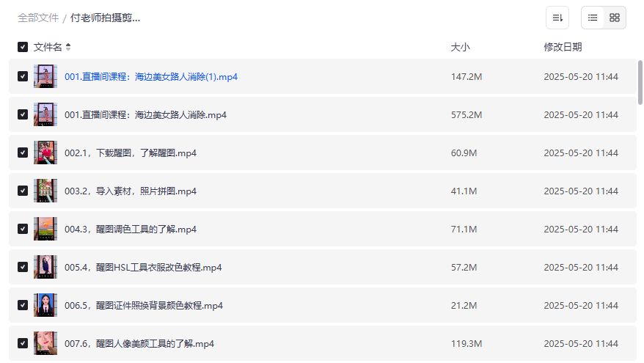Screen dimensions: 644x363
Task: Click thumbnail of 006.5，醒图证件照 video
Action: pos(45,305)
